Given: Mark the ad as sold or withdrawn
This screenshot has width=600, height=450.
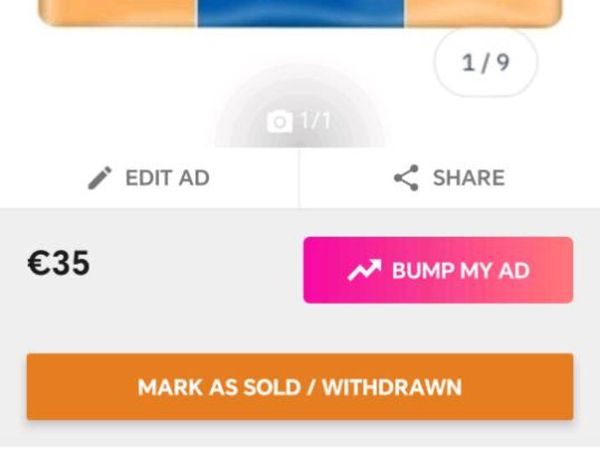Looking at the screenshot, I should pyautogui.click(x=300, y=387).
